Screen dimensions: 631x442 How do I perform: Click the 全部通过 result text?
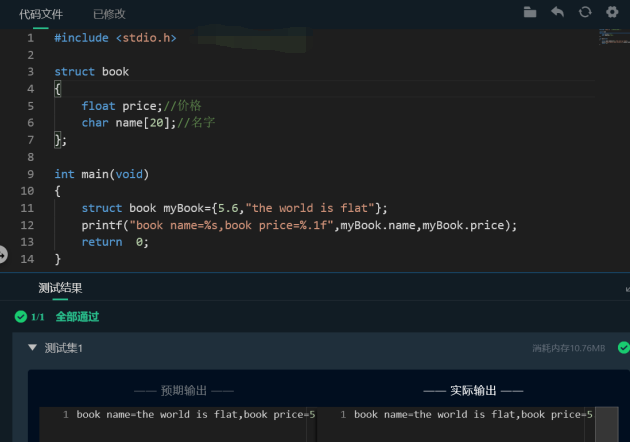click(77, 317)
